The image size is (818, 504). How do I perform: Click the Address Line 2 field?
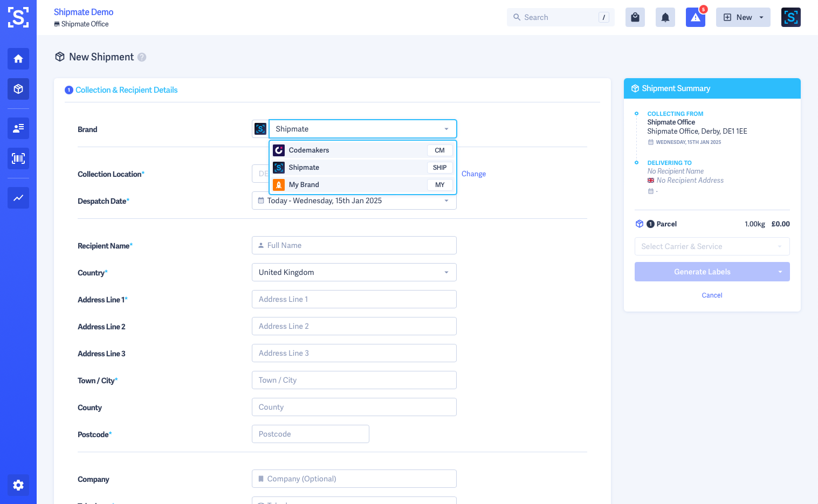coord(354,326)
